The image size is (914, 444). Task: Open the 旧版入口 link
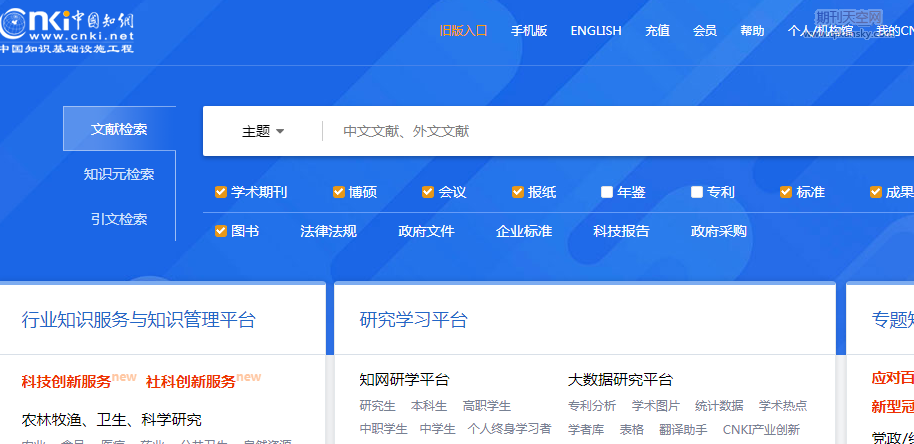[x=463, y=31]
